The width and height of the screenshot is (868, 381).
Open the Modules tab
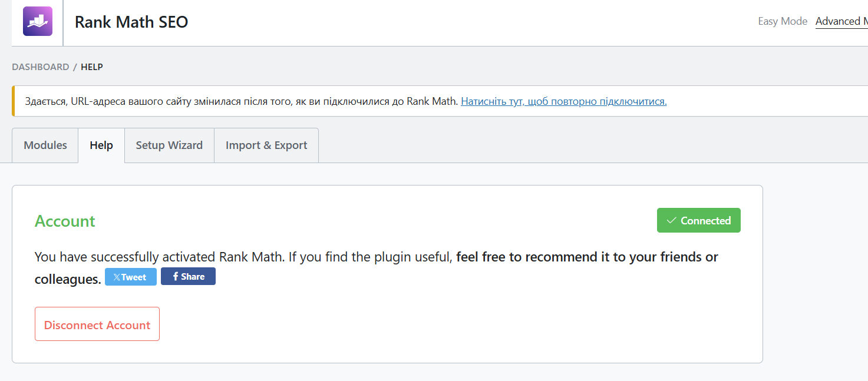coord(45,145)
